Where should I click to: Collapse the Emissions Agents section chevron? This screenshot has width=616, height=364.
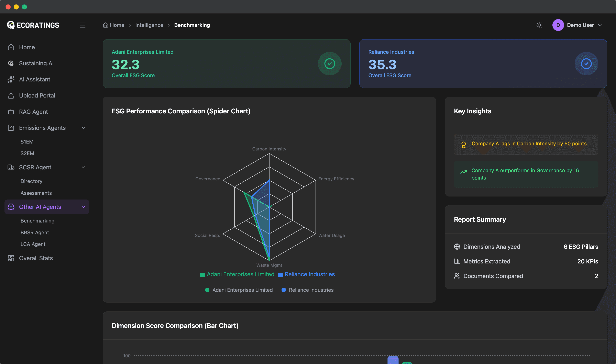coord(84,128)
